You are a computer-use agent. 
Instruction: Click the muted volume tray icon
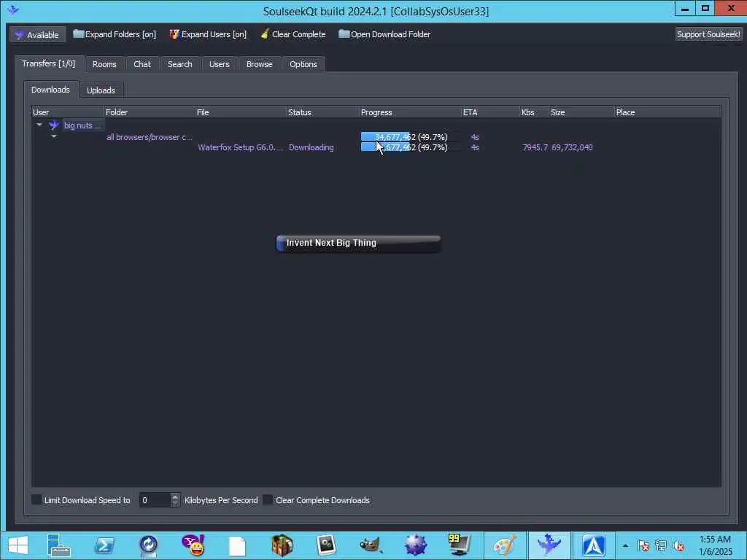click(678, 545)
